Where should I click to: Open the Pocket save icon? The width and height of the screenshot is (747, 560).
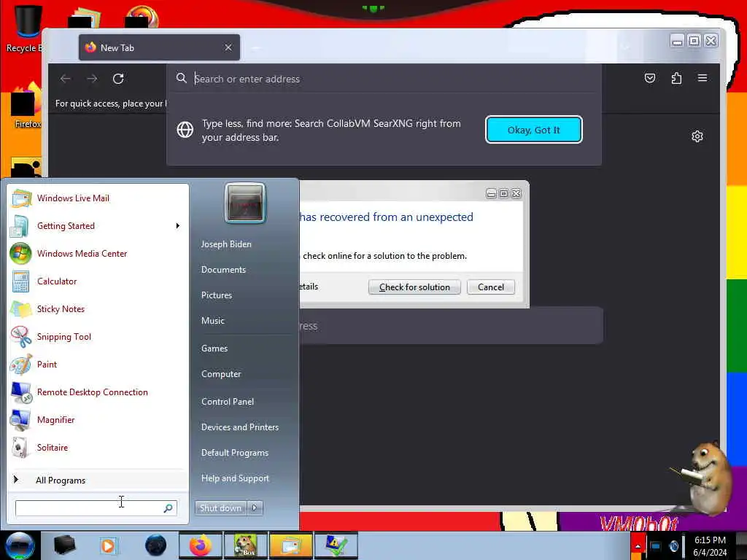click(650, 78)
